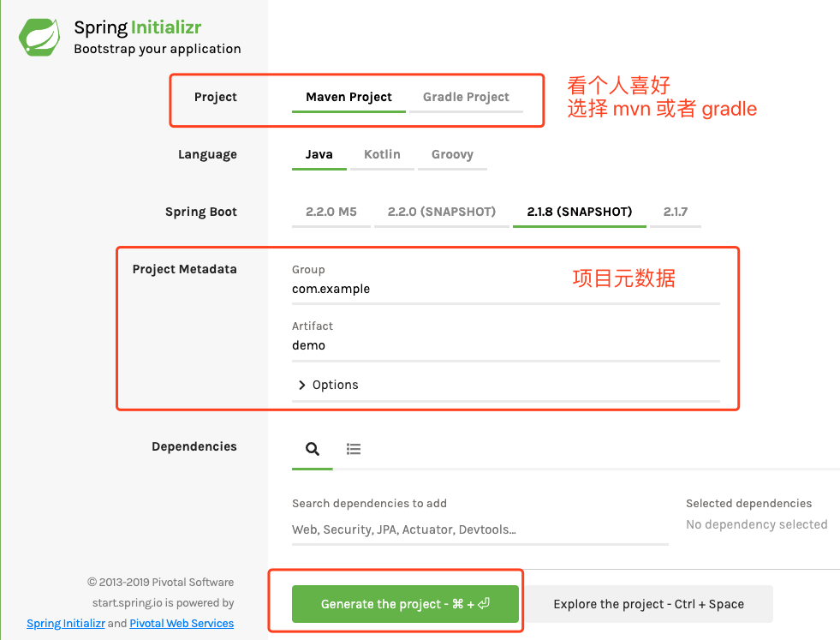Click the 'Dependencies' section label
840x640 pixels.
(x=194, y=446)
